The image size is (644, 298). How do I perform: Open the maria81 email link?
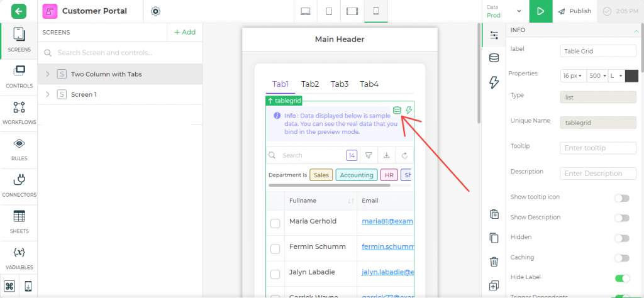[x=387, y=221]
